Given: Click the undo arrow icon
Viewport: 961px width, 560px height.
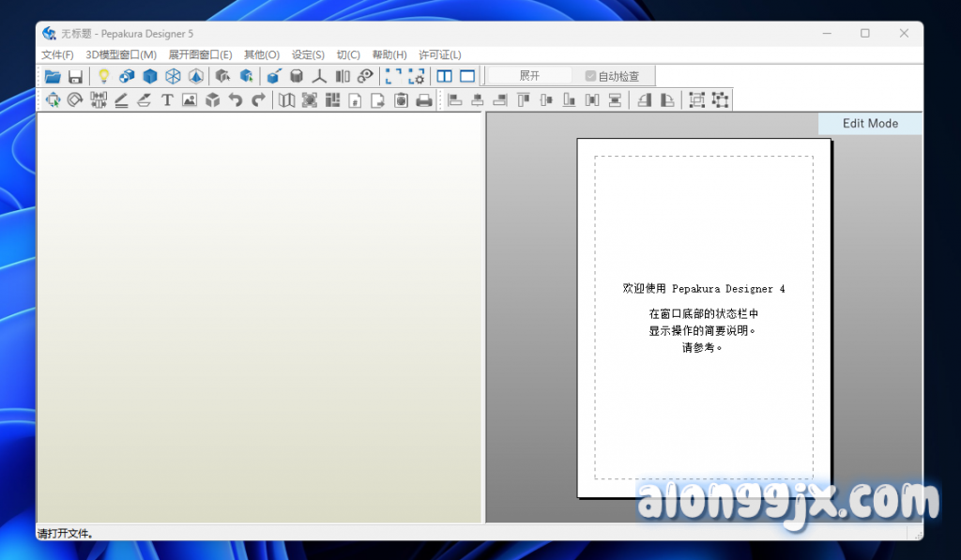Looking at the screenshot, I should pyautogui.click(x=236, y=100).
